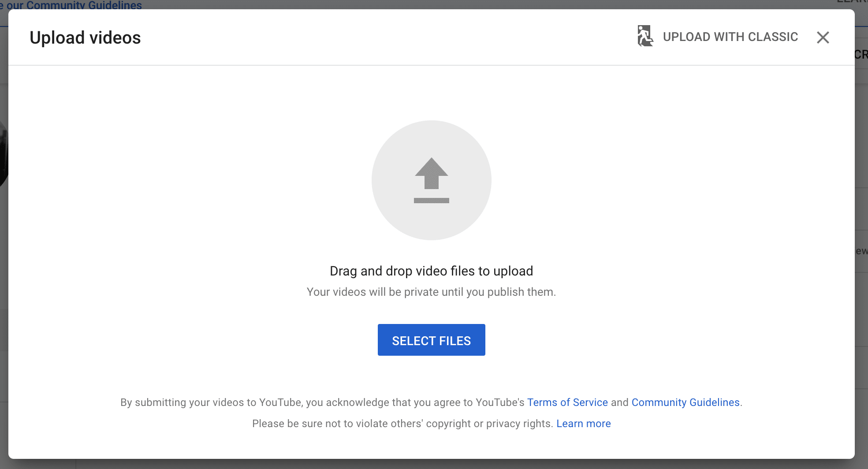Viewport: 868px width, 469px height.
Task: Click the "Drag and drop video files" text
Action: coord(431,271)
